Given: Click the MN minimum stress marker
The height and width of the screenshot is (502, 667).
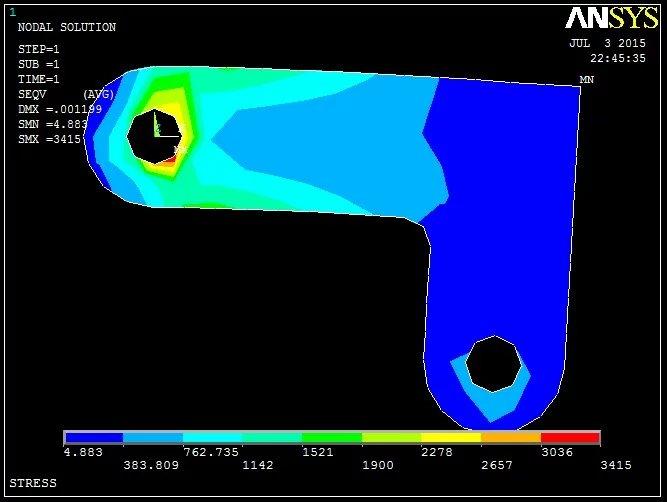Looking at the screenshot, I should (x=587, y=80).
